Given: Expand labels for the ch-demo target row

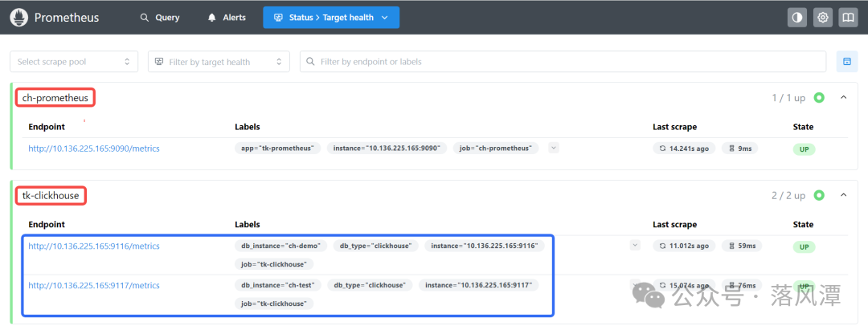Looking at the screenshot, I should (x=635, y=245).
